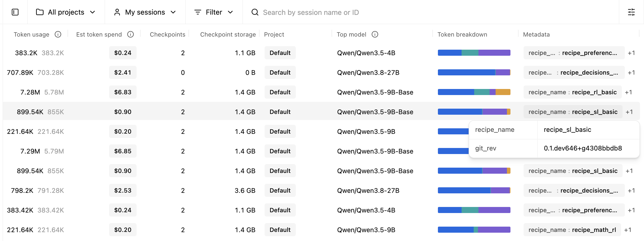Click the Token breakdown column header
The image size is (644, 241).
462,35
